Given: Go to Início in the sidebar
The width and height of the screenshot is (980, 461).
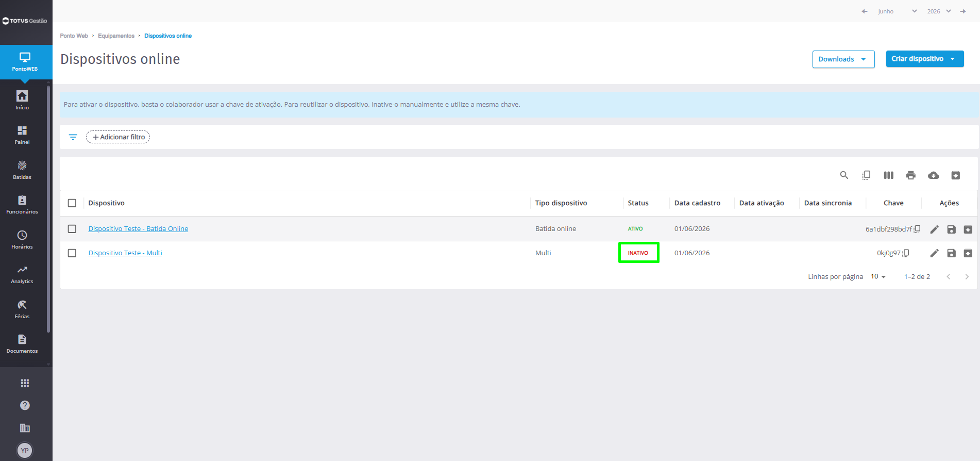Looking at the screenshot, I should coord(22,100).
